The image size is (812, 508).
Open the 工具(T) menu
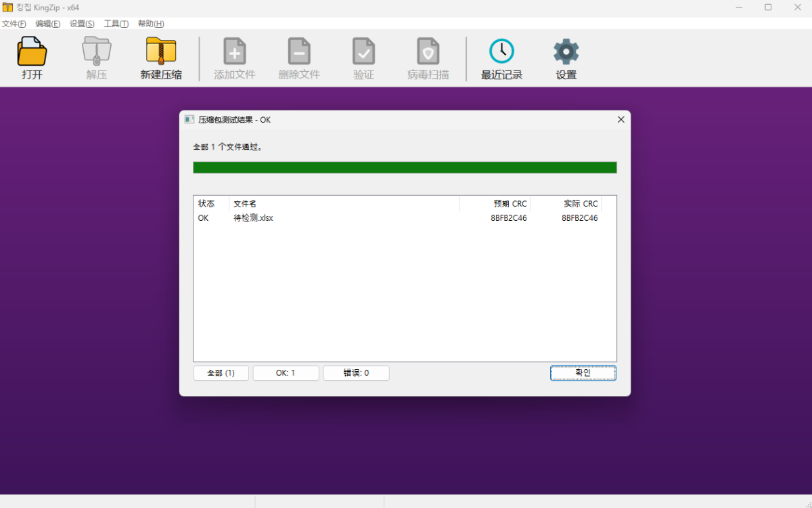(116, 24)
